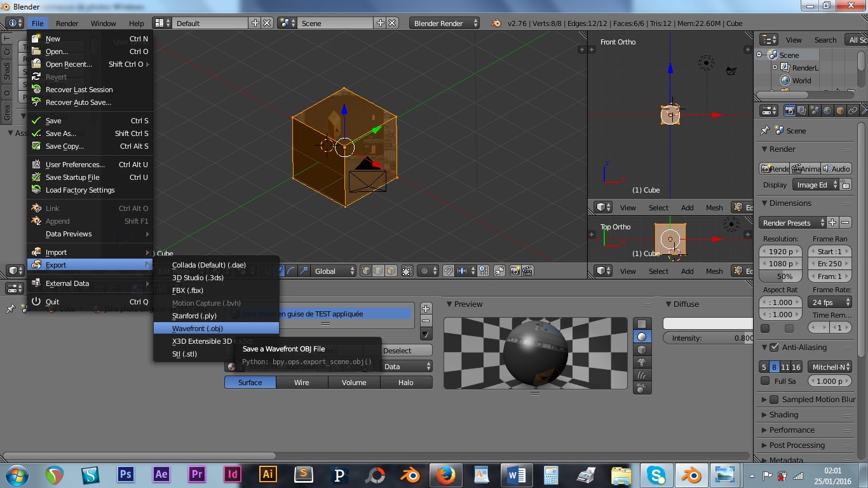Click the Diffuse color swatch
The height and width of the screenshot is (488, 868).
[x=708, y=323]
